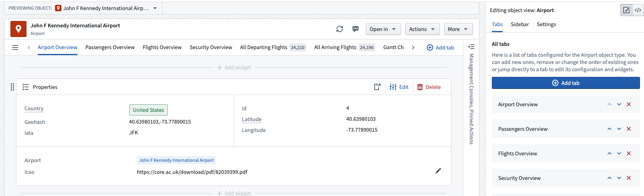Move Security Overview tab up
The width and height of the screenshot is (644, 196).
click(609, 178)
